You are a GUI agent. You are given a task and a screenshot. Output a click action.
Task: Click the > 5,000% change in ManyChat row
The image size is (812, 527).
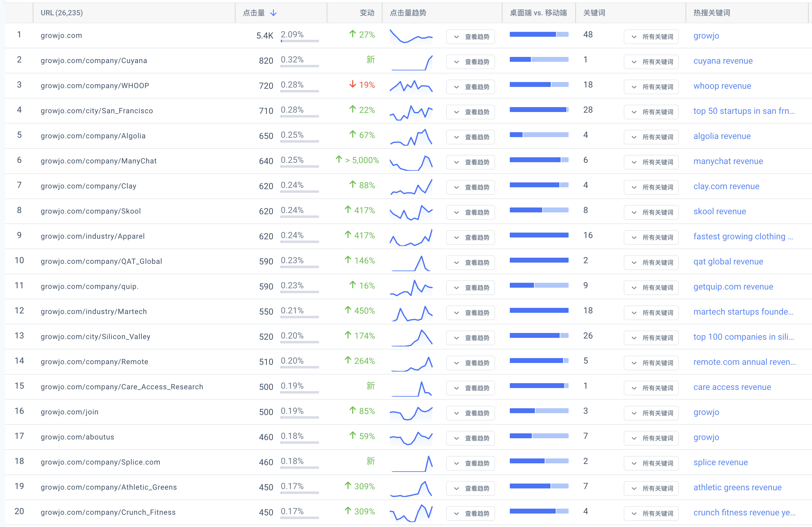(357, 160)
